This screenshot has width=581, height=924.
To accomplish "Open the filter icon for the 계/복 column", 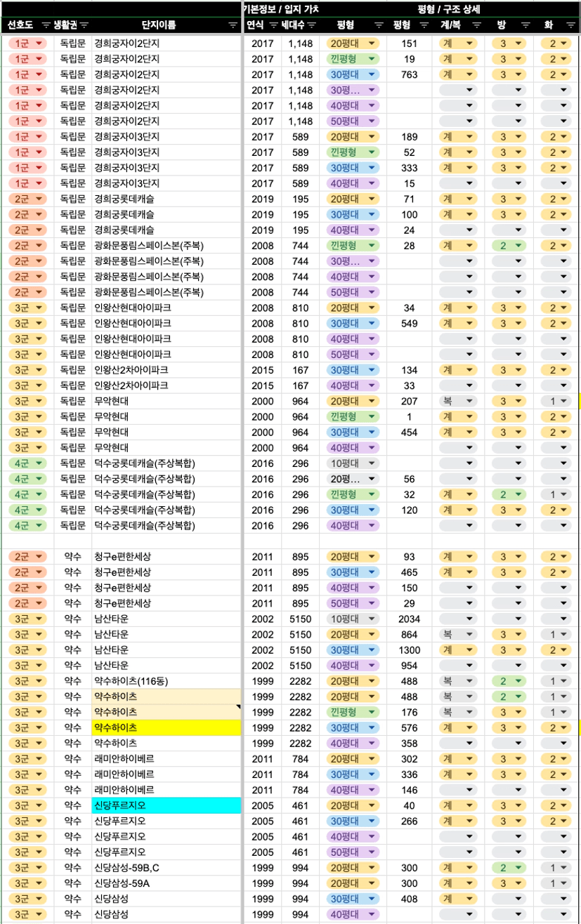I will pyautogui.click(x=477, y=25).
